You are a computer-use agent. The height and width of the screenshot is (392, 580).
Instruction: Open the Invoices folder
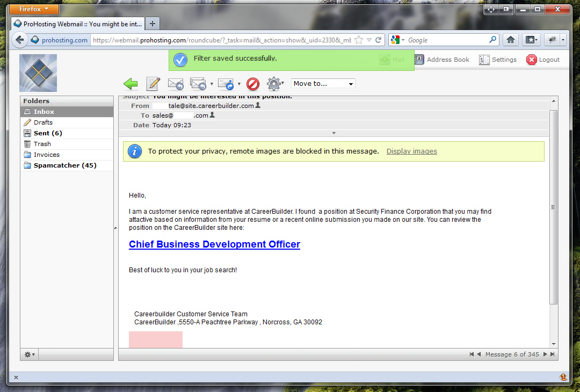pyautogui.click(x=67, y=155)
